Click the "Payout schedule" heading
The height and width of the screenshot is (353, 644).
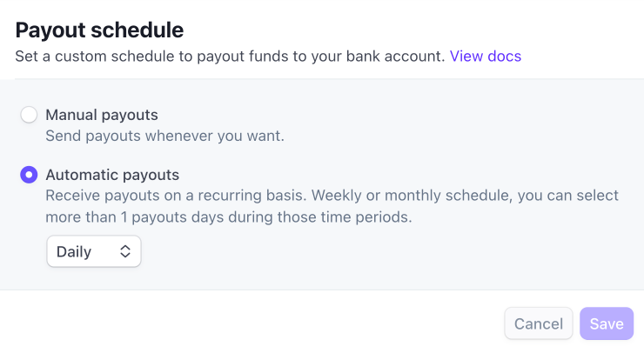coord(99,30)
